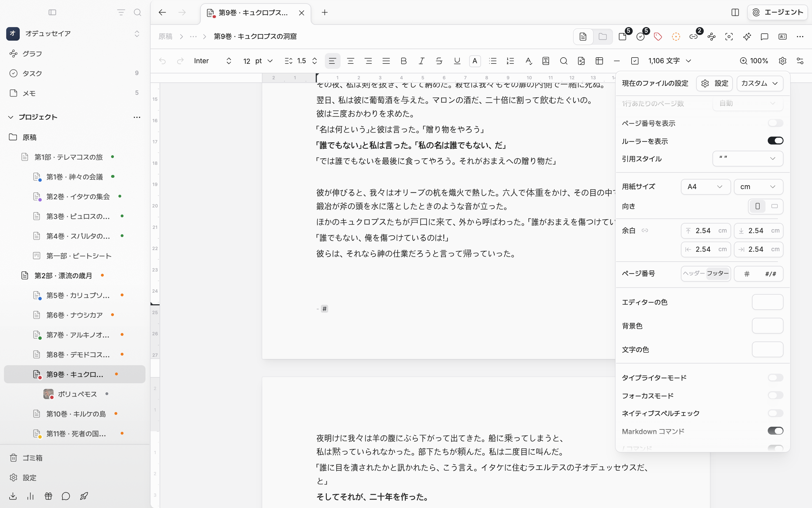Open the 1,106 文字 count dropdown

point(670,61)
